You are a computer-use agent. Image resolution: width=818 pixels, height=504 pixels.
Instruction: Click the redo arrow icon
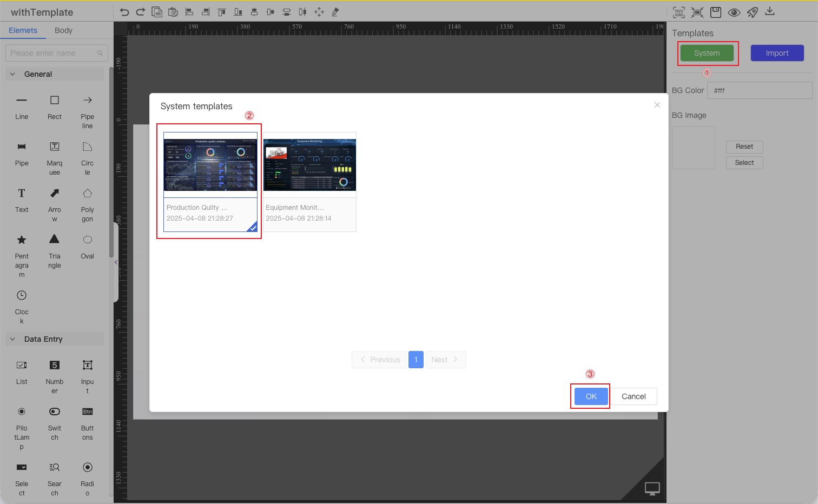[141, 12]
